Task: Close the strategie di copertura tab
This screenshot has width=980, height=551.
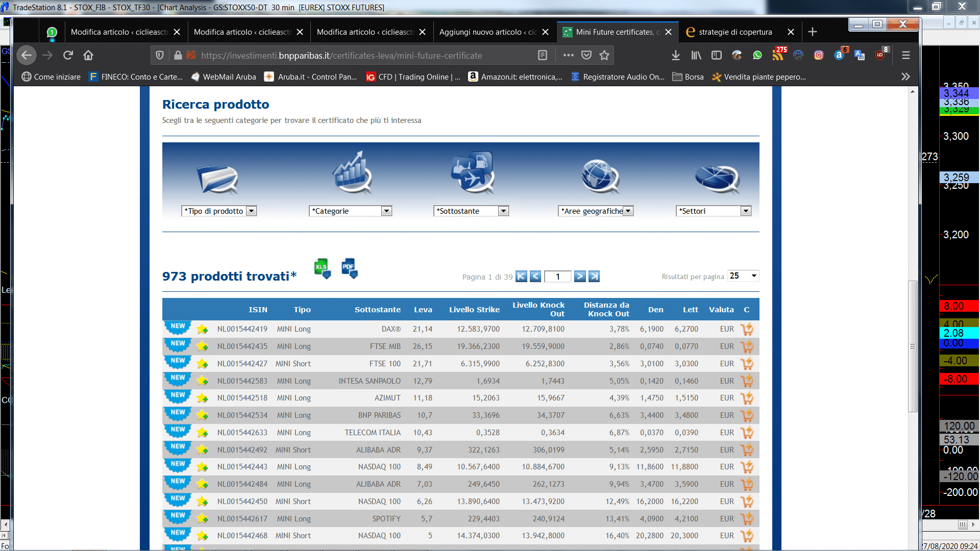Action: (x=791, y=32)
